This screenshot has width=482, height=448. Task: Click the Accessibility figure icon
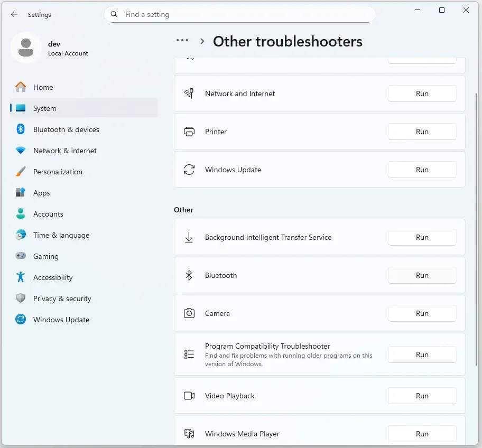21,277
